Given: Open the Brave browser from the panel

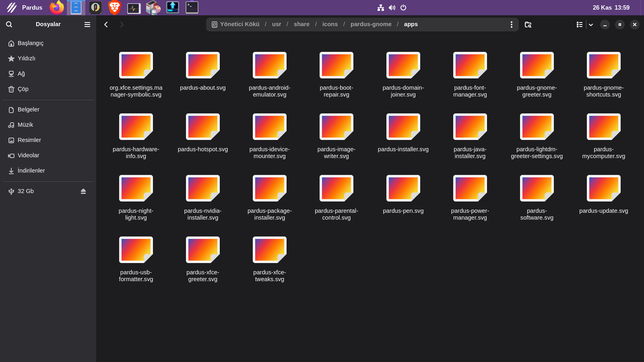Looking at the screenshot, I should (x=115, y=8).
